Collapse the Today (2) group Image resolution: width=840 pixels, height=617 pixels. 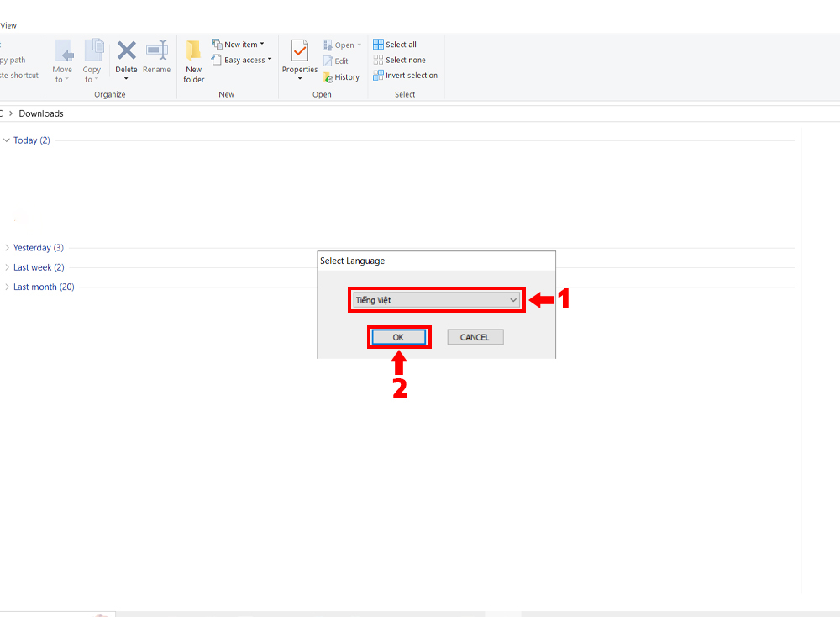tap(7, 140)
